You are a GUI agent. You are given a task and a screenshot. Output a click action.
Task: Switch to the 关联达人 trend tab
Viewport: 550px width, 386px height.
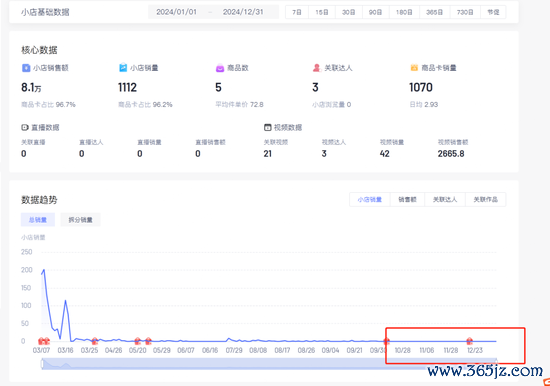click(x=445, y=200)
